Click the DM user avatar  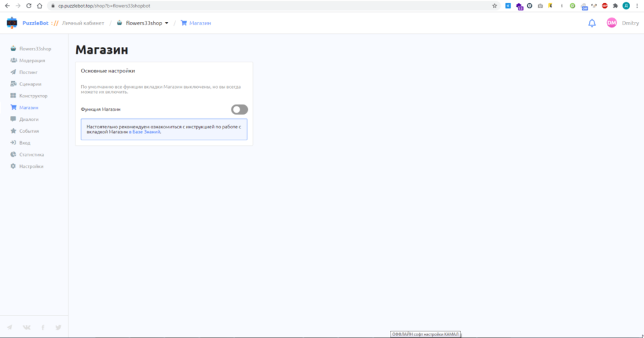(x=611, y=23)
